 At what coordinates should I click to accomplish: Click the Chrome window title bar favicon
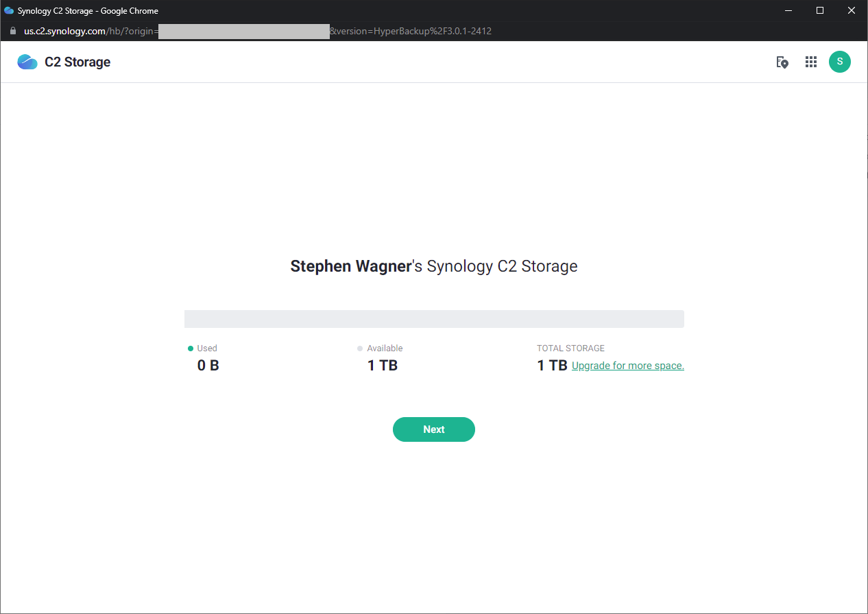click(x=9, y=10)
